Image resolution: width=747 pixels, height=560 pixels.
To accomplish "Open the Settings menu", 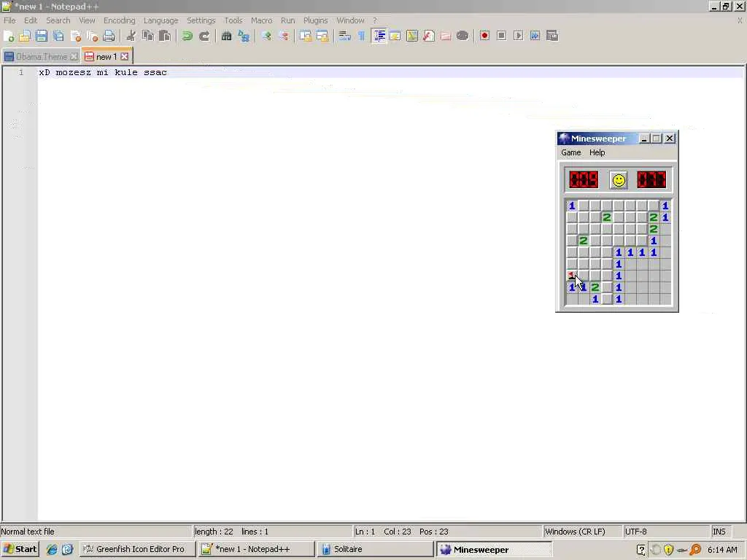I will click(201, 20).
